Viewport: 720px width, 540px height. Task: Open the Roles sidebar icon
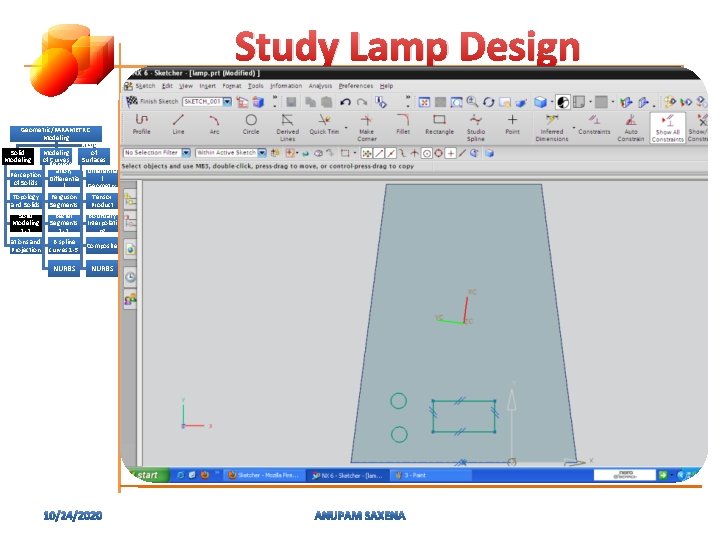(130, 299)
